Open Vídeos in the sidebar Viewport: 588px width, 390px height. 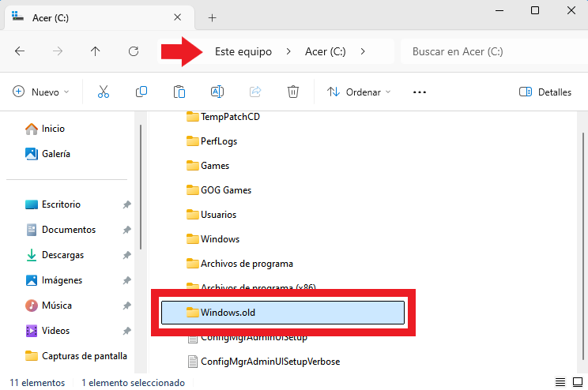pyautogui.click(x=47, y=331)
